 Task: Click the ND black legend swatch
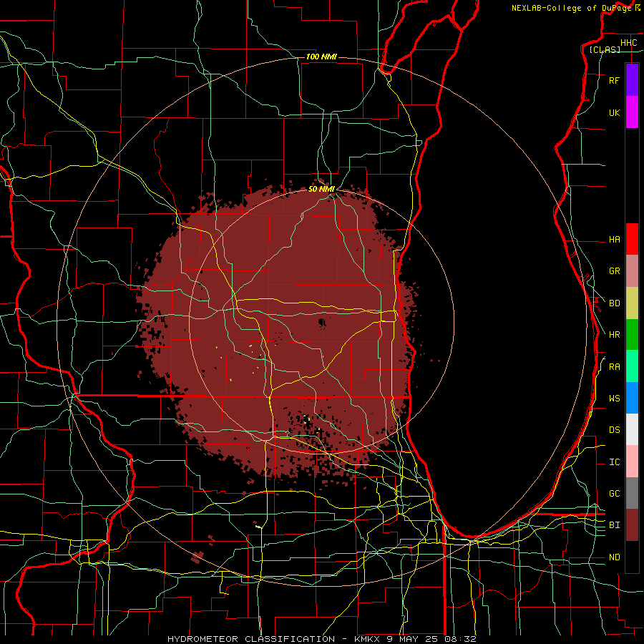click(x=632, y=557)
